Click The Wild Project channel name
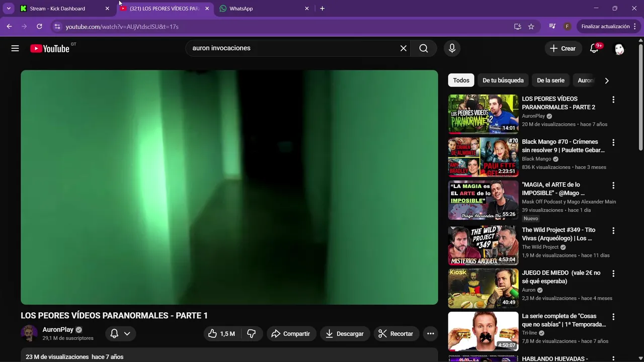The image size is (644, 362). point(540,247)
